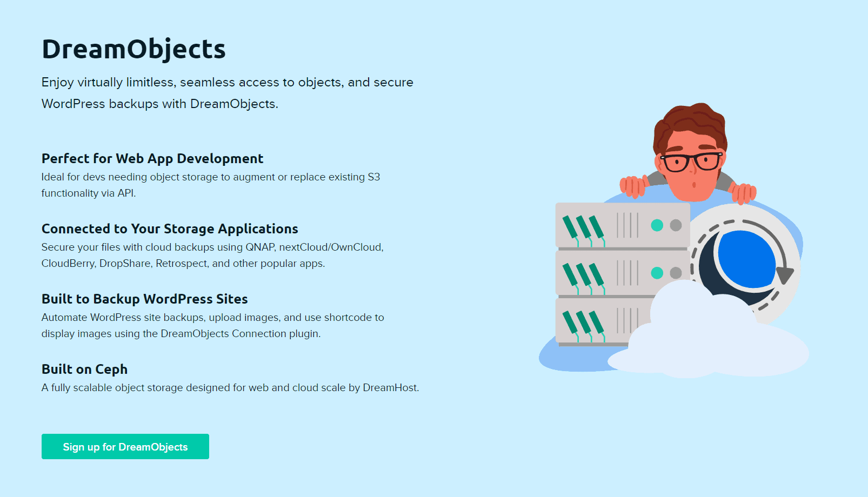Click the Sign up for DreamObjects button

click(125, 447)
